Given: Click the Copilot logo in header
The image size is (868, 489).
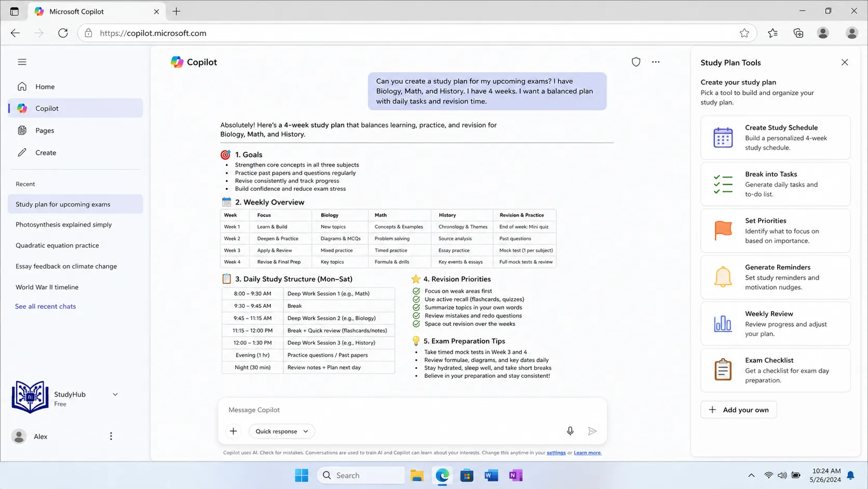Looking at the screenshot, I should (177, 62).
